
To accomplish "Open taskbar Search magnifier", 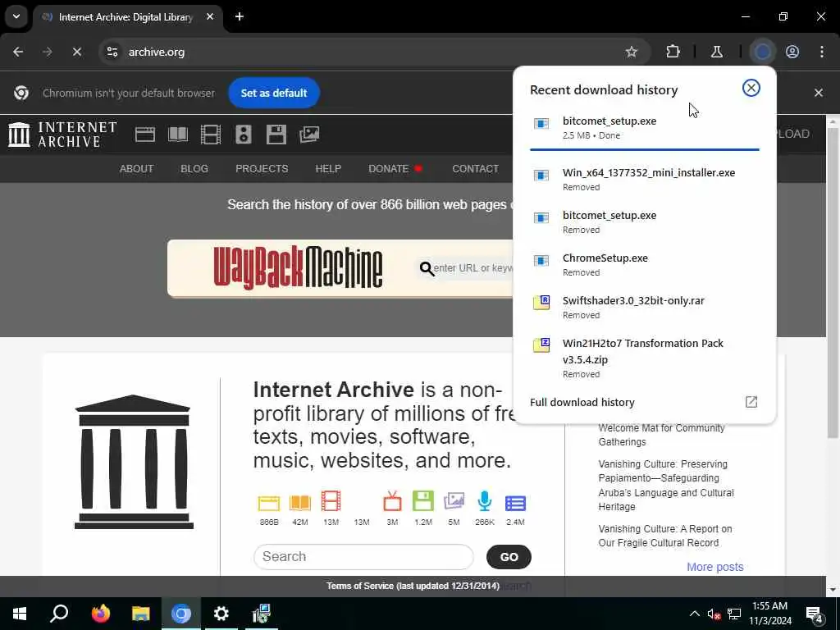I will [x=59, y=614].
